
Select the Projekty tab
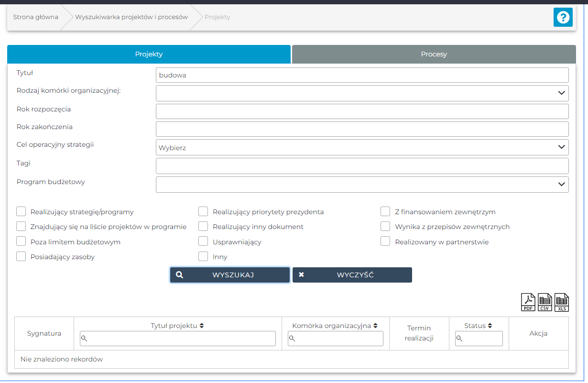tap(149, 54)
